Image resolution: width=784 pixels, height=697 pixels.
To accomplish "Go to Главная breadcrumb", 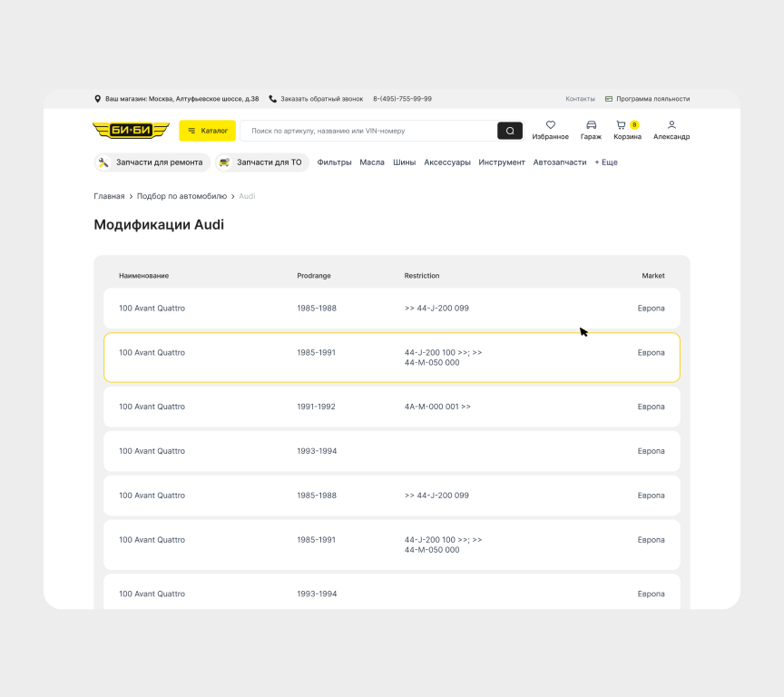I will coord(109,196).
